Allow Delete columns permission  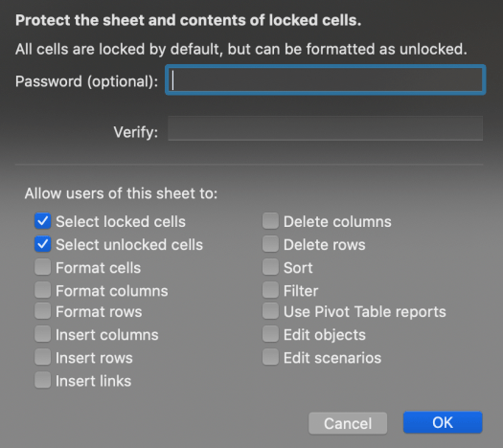pyautogui.click(x=270, y=221)
